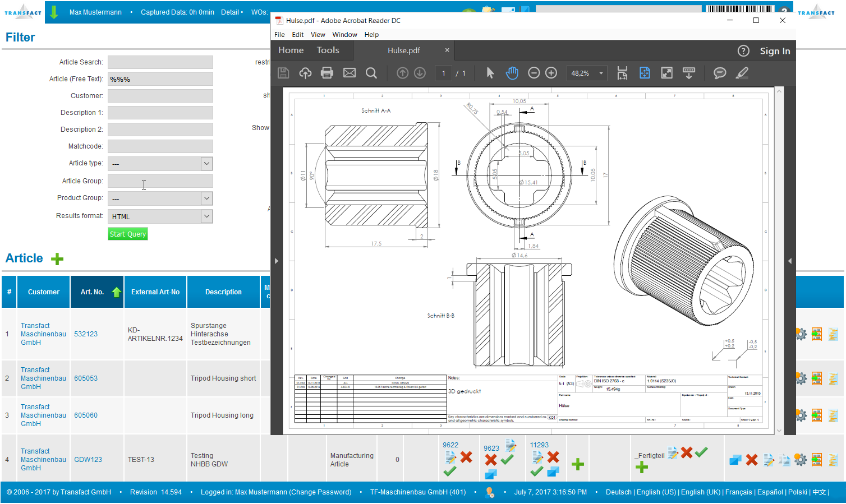Click Start Query button

pos(128,234)
